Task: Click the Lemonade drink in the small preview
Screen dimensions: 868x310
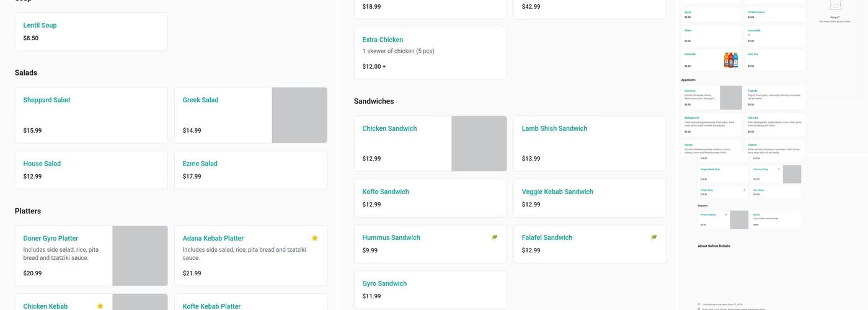Action: (x=775, y=35)
